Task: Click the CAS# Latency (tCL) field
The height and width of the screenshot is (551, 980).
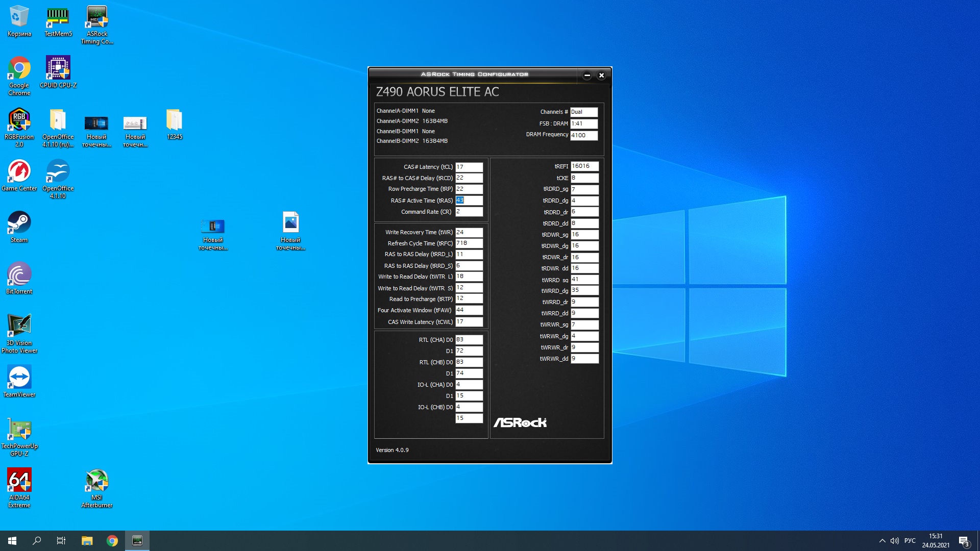Action: 469,167
